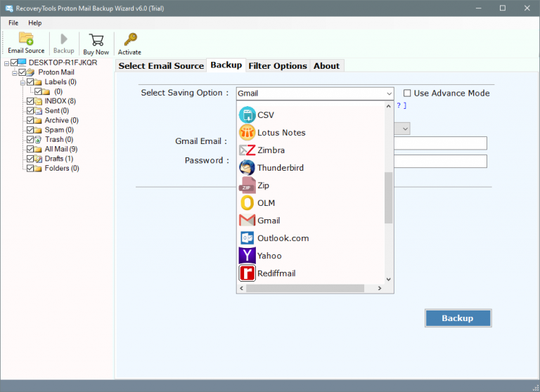Image resolution: width=540 pixels, height=392 pixels.
Task: Uncheck the Labels (0) checkbox
Action: click(30, 82)
